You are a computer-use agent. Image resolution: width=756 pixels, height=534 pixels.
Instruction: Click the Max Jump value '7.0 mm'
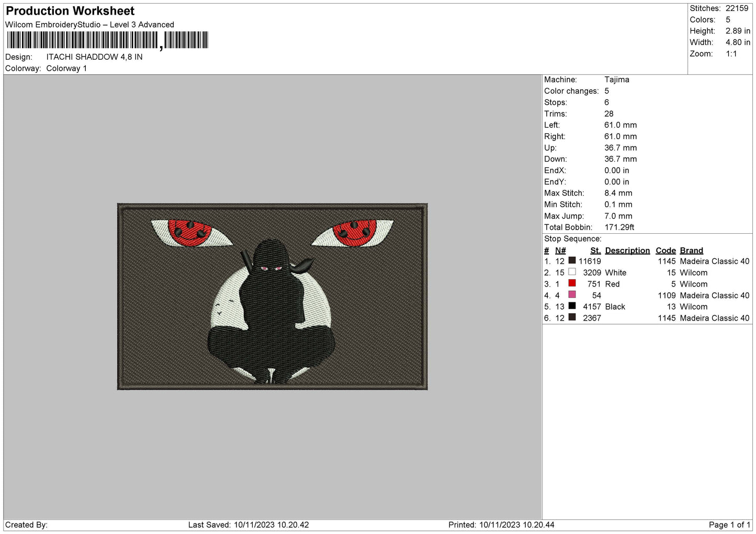(x=618, y=216)
